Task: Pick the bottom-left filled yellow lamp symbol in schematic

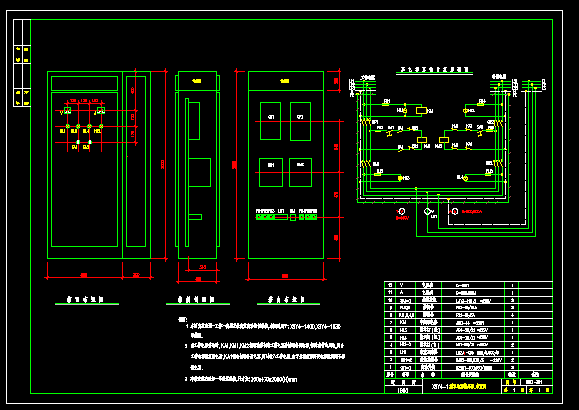Action: click(x=400, y=178)
